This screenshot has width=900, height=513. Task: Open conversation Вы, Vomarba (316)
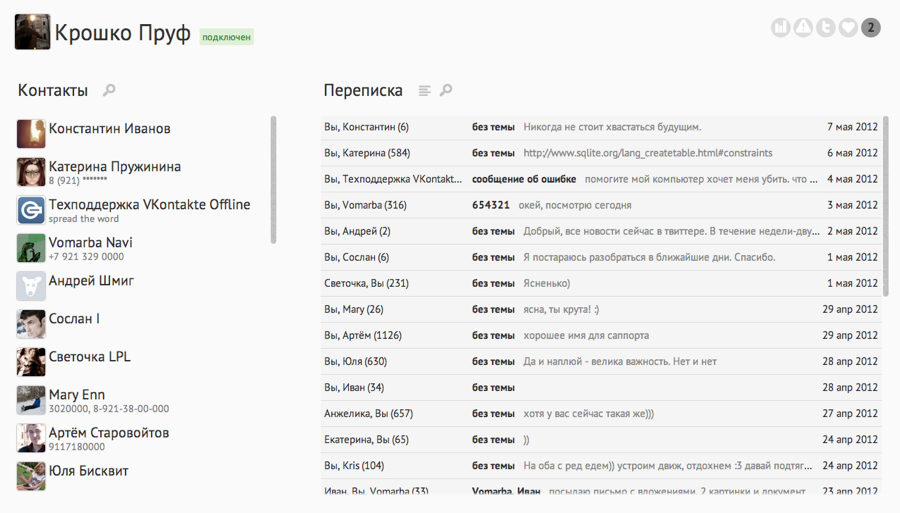(x=601, y=205)
